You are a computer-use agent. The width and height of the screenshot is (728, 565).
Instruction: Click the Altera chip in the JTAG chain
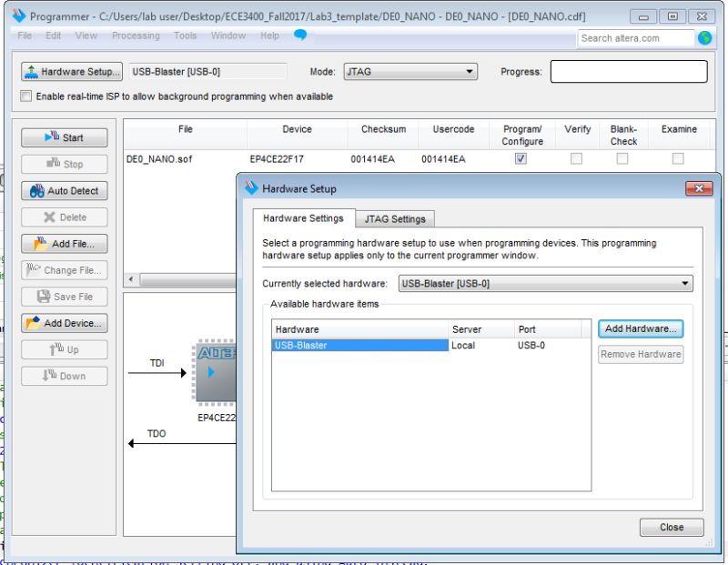pyautogui.click(x=216, y=372)
